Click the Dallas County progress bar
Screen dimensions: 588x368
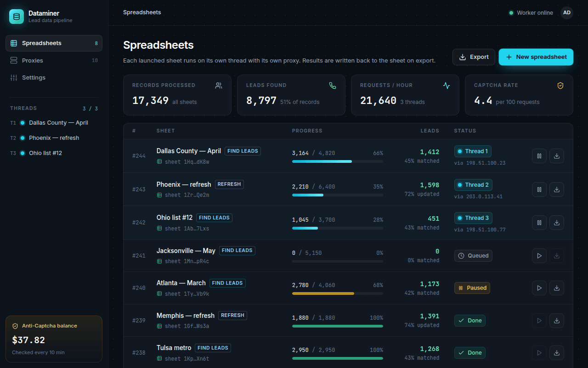click(338, 161)
